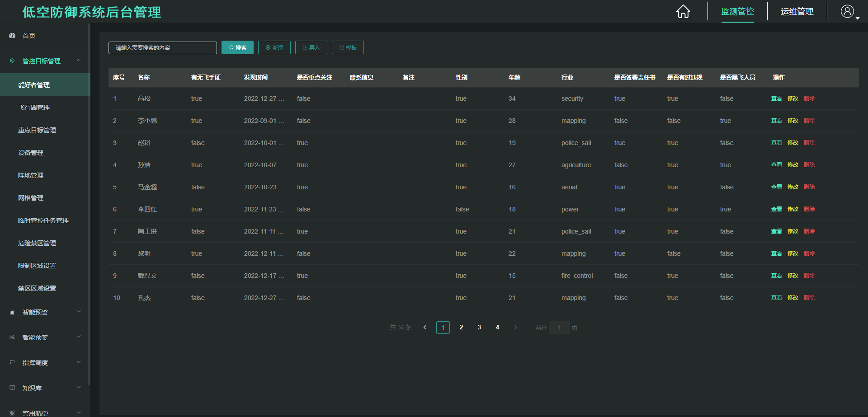Screen dimensions: 868x417
Task: Focus the search content input field
Action: (163, 48)
